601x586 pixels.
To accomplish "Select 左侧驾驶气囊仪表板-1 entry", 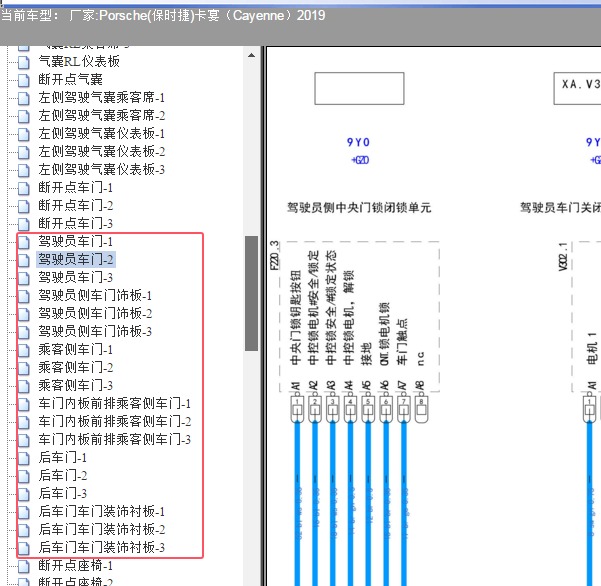I will 101,133.
